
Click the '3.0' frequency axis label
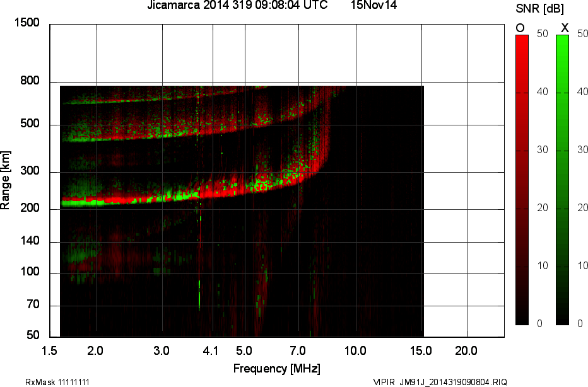[162, 350]
